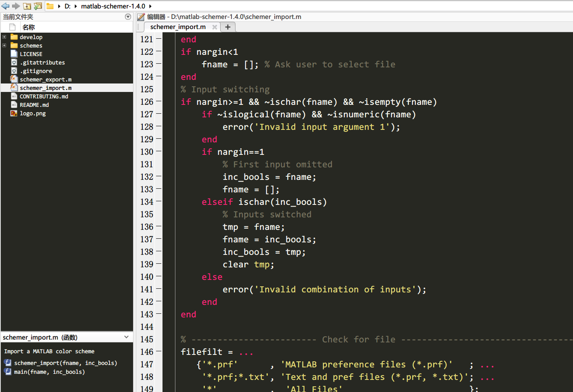
Task: Expand the develop folder
Action: click(x=4, y=37)
